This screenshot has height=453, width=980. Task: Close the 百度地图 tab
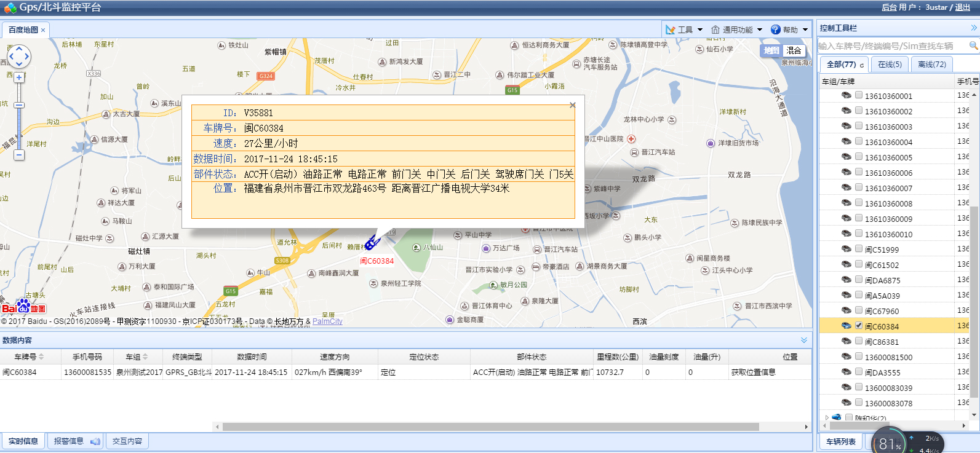[43, 30]
